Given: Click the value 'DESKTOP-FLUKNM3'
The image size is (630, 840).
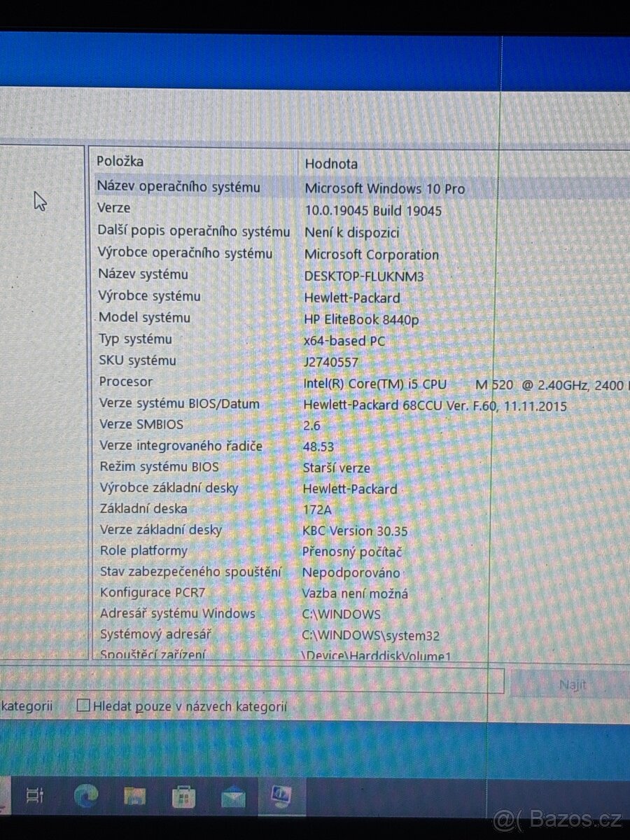Looking at the screenshot, I should pos(364,276).
